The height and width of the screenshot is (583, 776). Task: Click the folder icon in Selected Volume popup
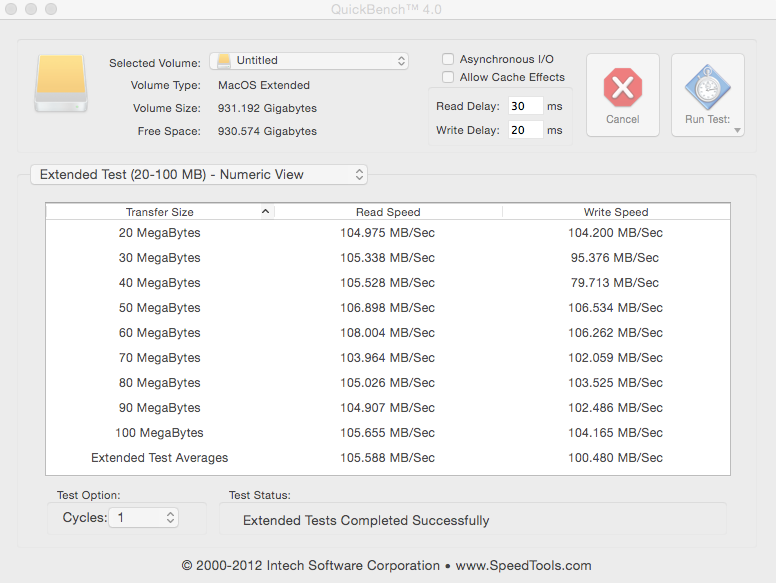click(224, 61)
